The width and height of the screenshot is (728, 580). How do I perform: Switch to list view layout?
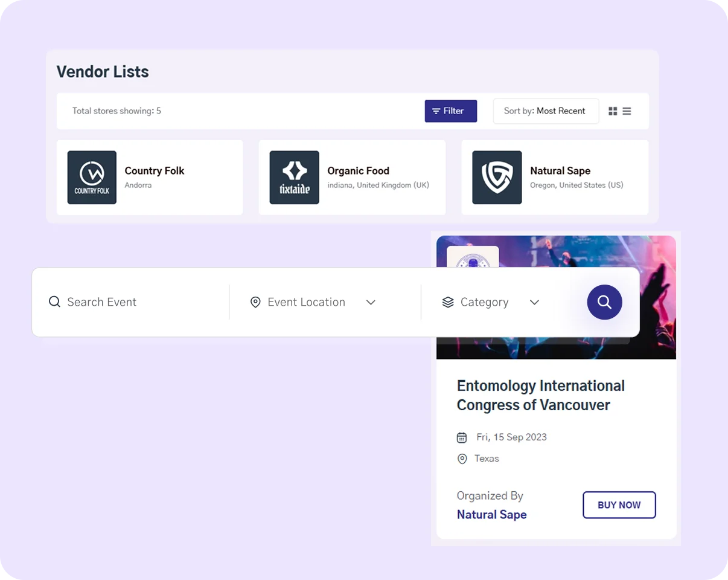[x=627, y=111]
